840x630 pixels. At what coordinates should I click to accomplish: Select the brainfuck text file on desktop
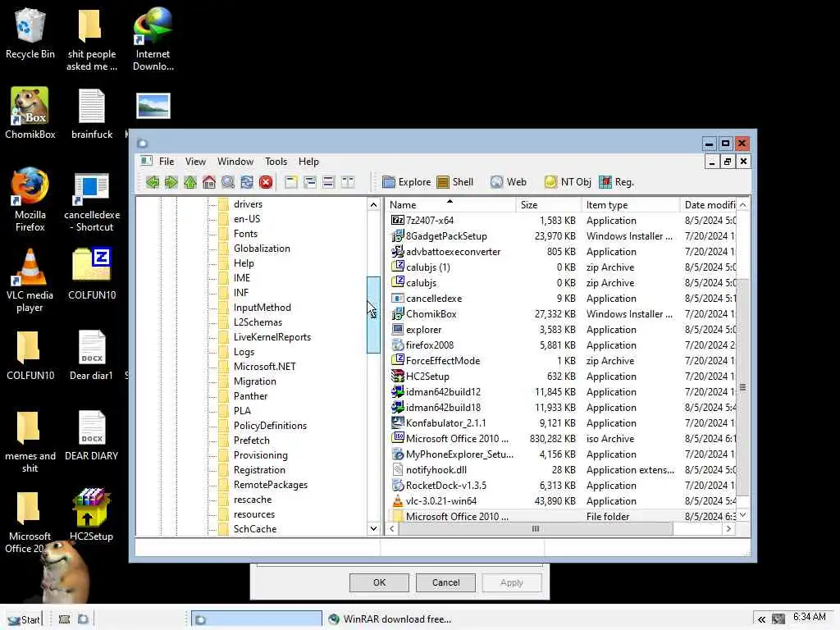point(92,113)
